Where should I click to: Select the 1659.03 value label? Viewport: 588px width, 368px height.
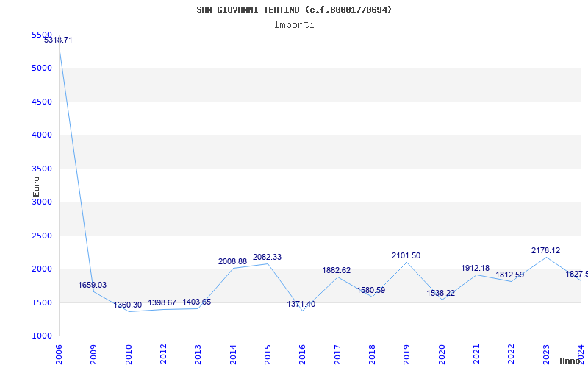(x=93, y=285)
